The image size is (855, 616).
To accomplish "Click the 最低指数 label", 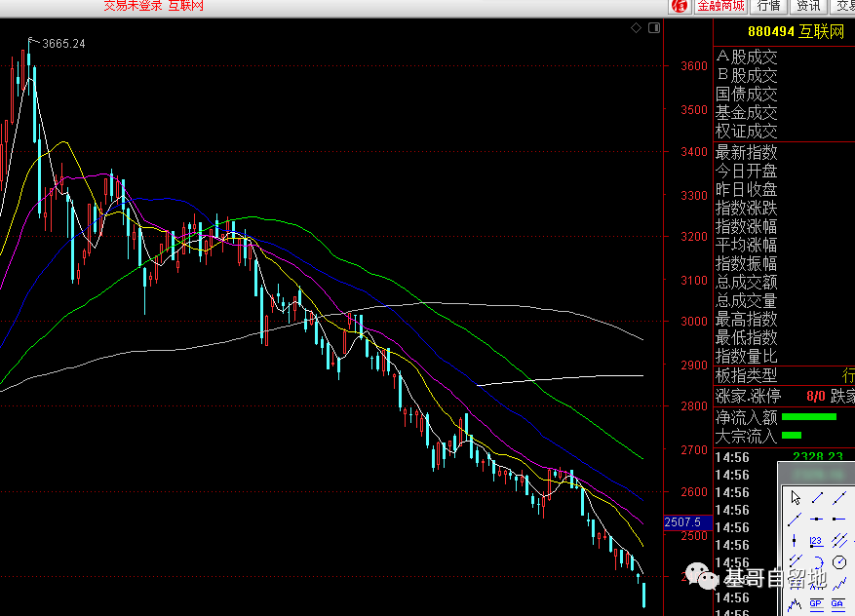I will [747, 337].
